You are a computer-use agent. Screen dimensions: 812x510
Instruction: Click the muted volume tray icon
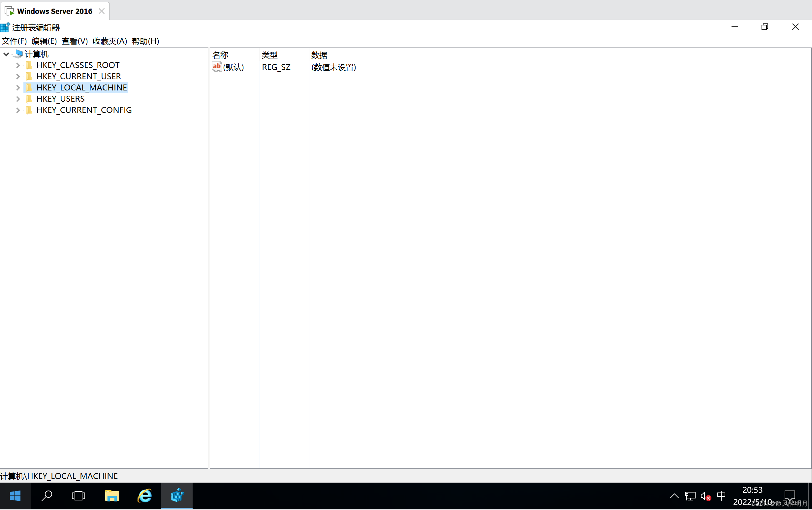(x=705, y=496)
